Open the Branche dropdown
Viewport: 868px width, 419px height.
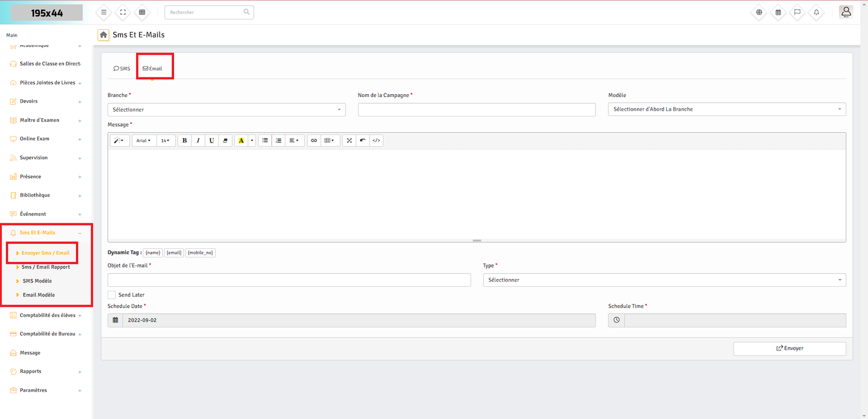click(226, 109)
